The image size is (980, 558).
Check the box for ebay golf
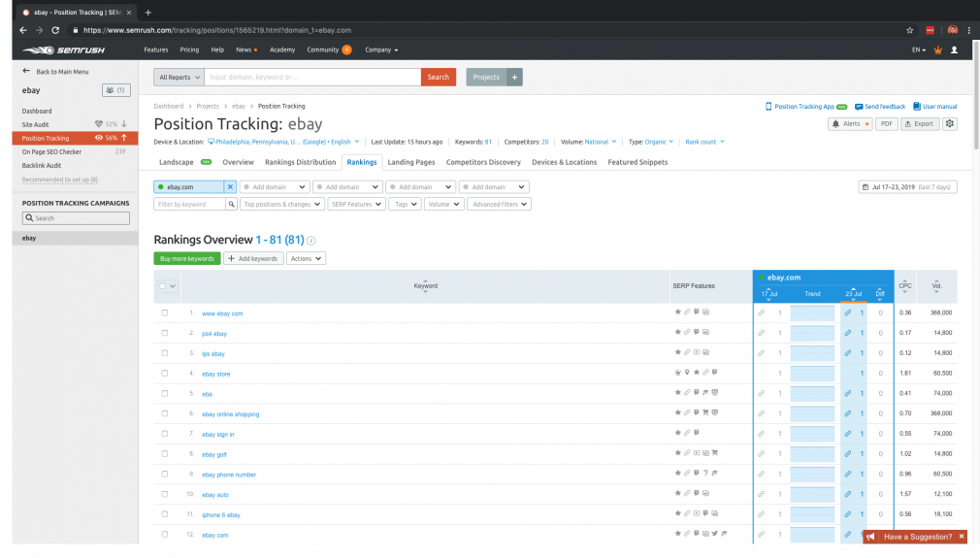[x=165, y=453]
